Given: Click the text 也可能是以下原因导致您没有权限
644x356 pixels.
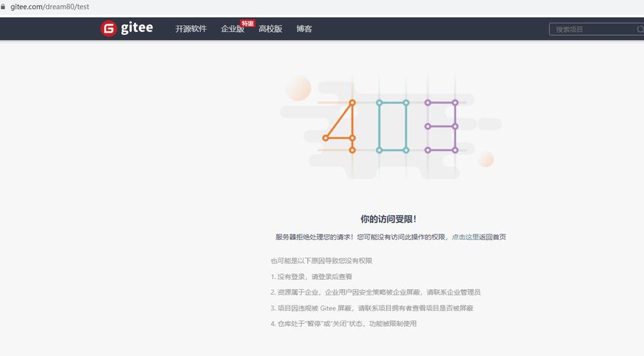Looking at the screenshot, I should [321, 261].
